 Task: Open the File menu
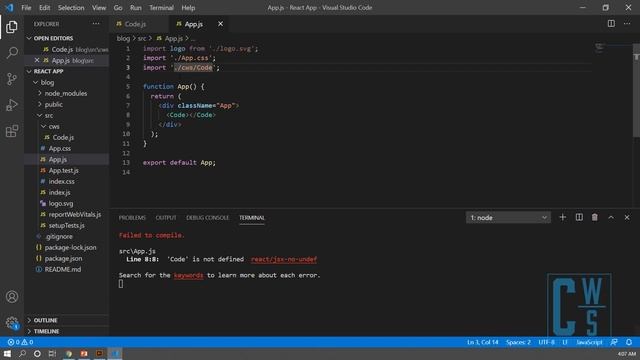[x=26, y=8]
